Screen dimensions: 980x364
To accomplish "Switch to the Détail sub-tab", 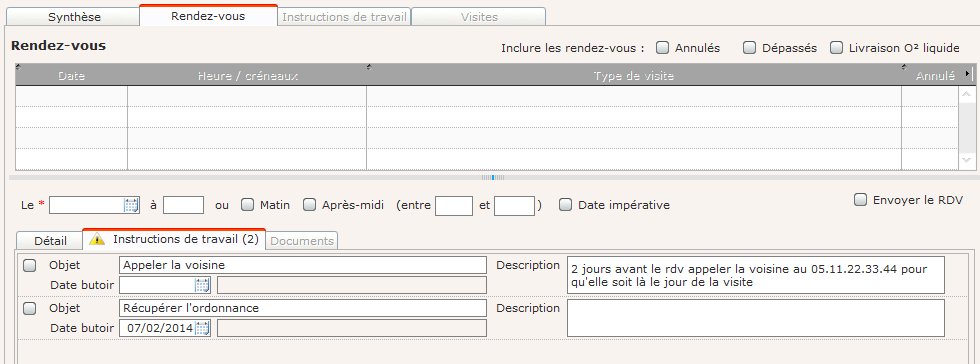I will pyautogui.click(x=50, y=241).
